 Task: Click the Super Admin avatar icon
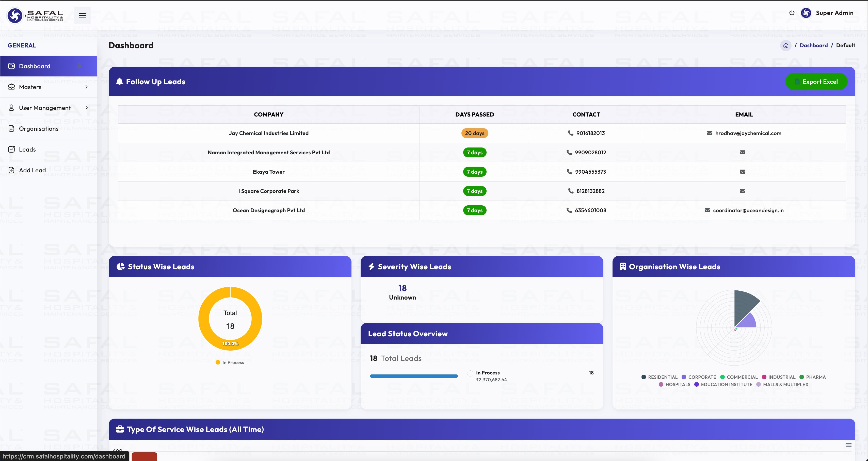click(806, 13)
